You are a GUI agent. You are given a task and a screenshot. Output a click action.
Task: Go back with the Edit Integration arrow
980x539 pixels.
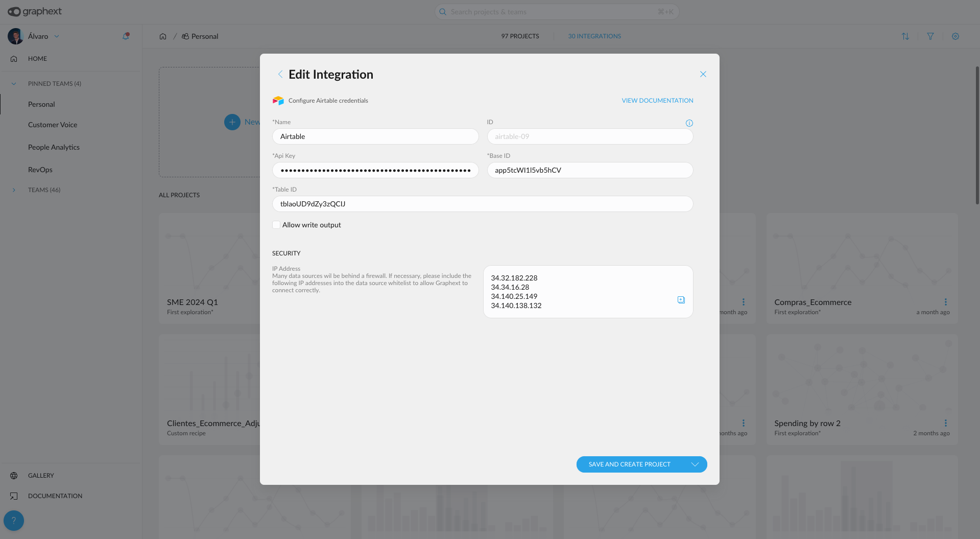coord(280,75)
